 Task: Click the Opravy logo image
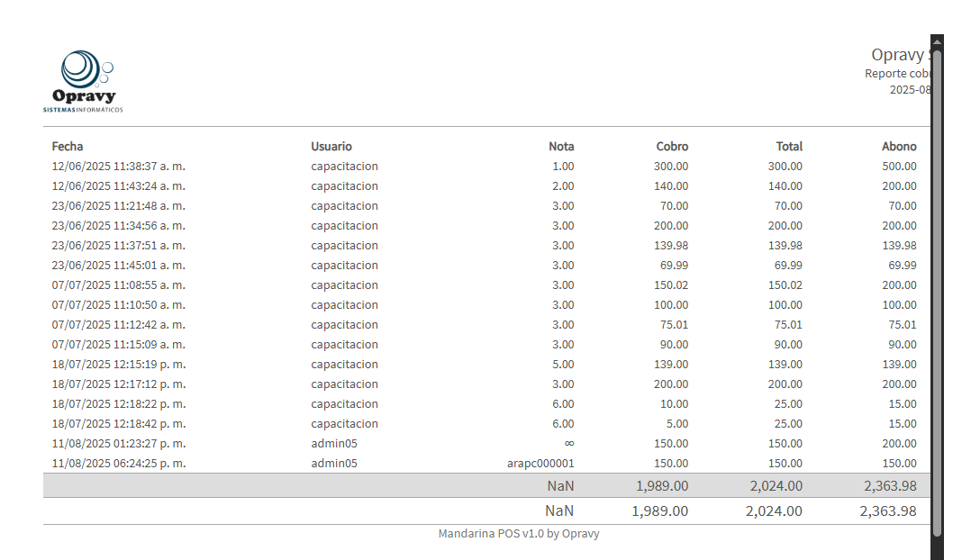[83, 81]
